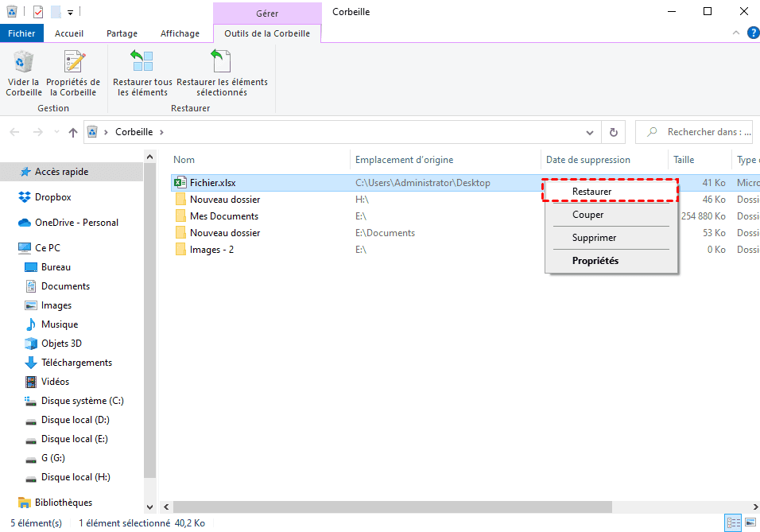
Task: Open OneDrive - Personal in sidebar
Action: tap(76, 223)
